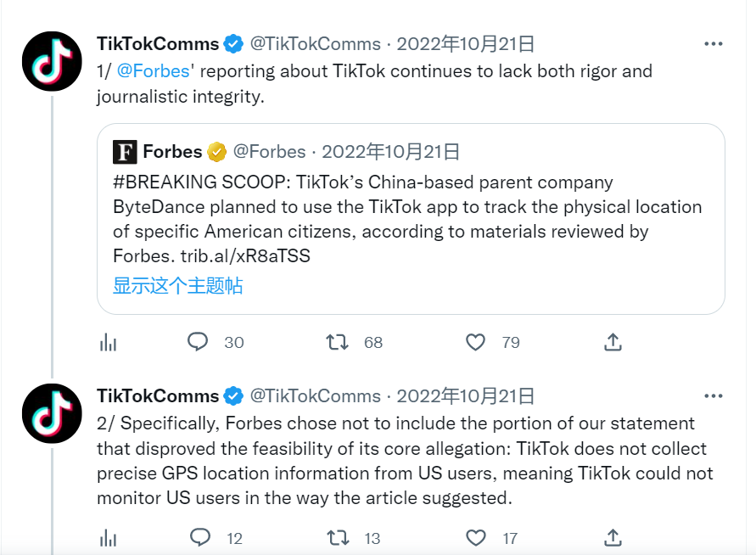Like the second tweet with 17 likes

point(476,537)
